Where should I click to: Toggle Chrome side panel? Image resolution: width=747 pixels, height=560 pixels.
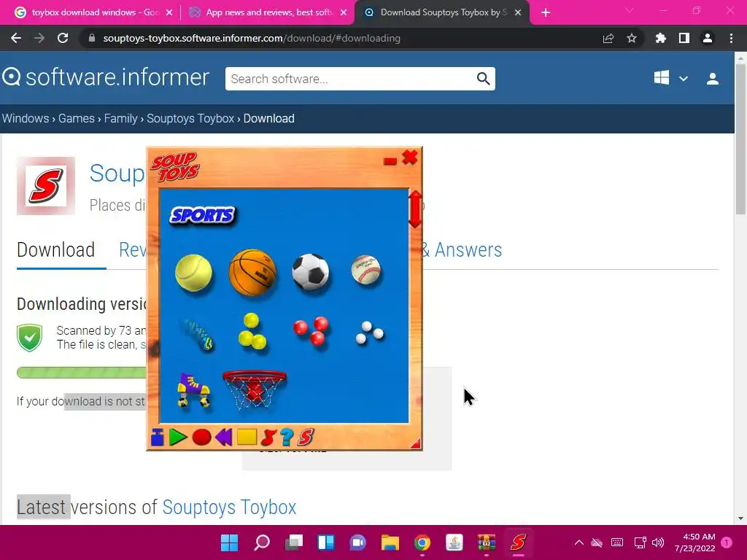(684, 38)
